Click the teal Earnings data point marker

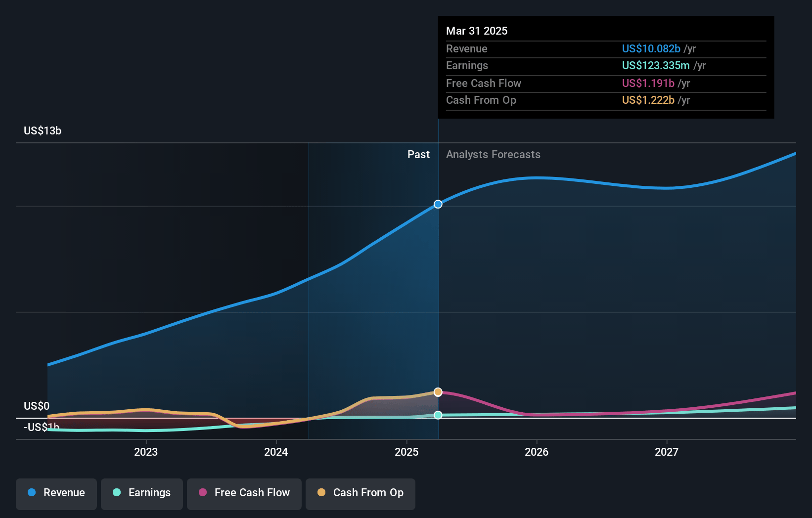438,415
